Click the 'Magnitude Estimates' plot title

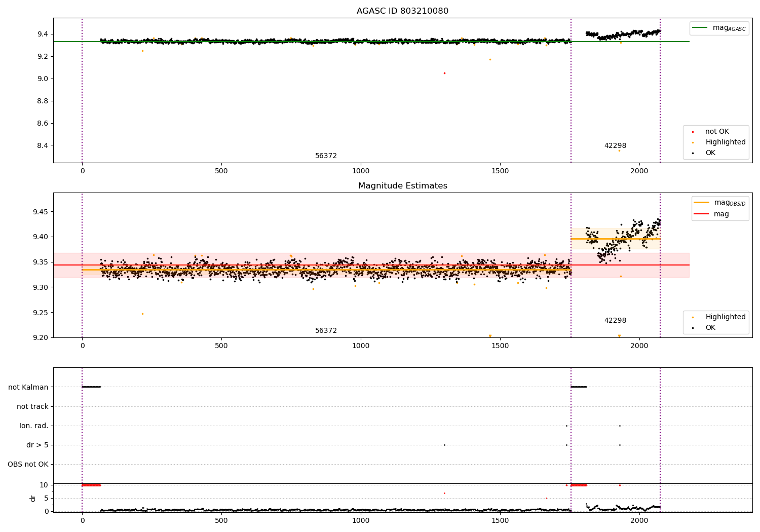(402, 186)
